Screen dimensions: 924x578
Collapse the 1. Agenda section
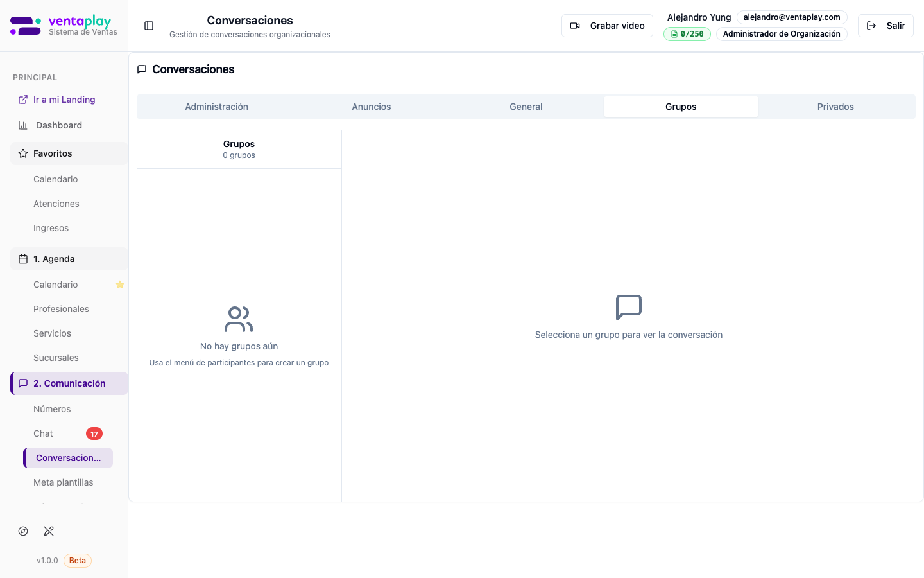point(69,259)
